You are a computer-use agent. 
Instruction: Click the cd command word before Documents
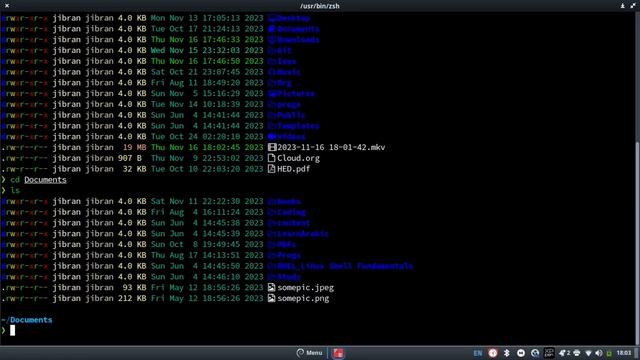click(x=15, y=180)
